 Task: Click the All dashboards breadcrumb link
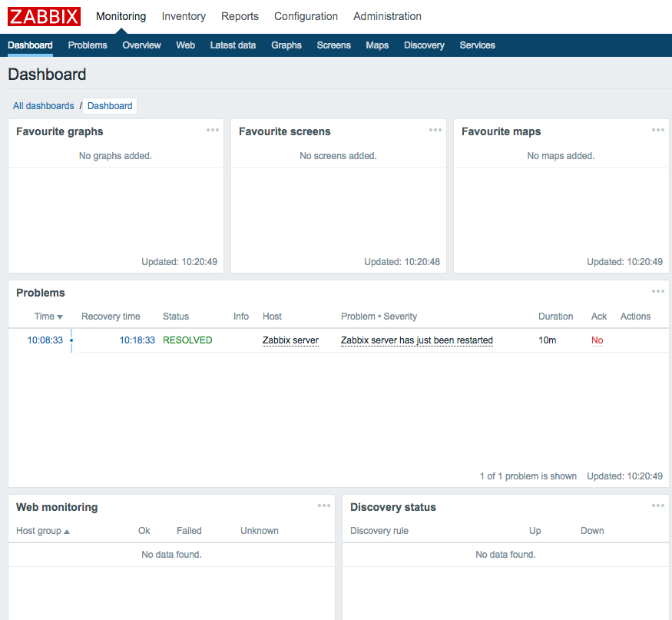[x=43, y=106]
